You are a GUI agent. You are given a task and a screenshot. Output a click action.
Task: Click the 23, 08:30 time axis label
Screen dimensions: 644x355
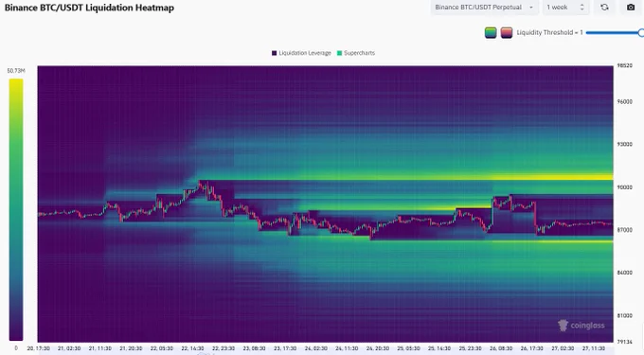pos(254,348)
